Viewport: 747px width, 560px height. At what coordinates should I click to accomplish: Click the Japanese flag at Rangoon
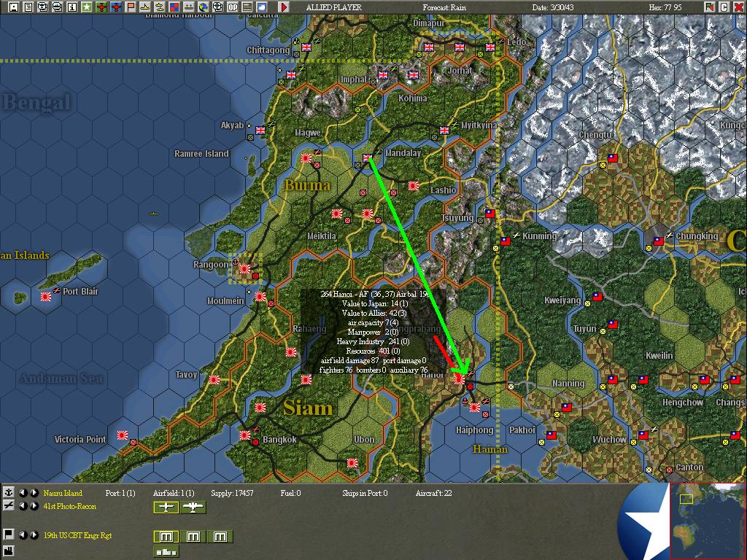pos(245,269)
